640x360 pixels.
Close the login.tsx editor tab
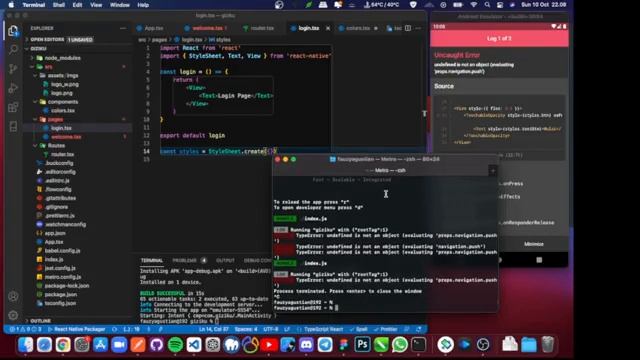point(328,28)
